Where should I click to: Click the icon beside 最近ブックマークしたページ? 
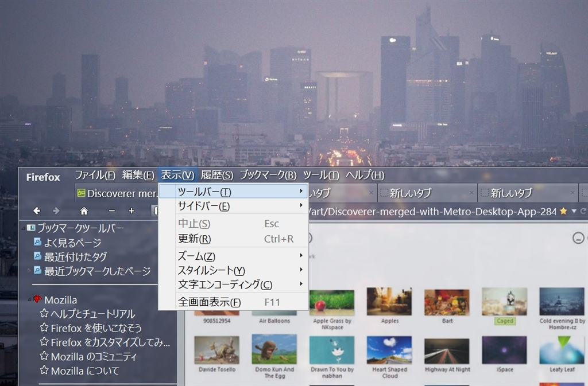[37, 270]
